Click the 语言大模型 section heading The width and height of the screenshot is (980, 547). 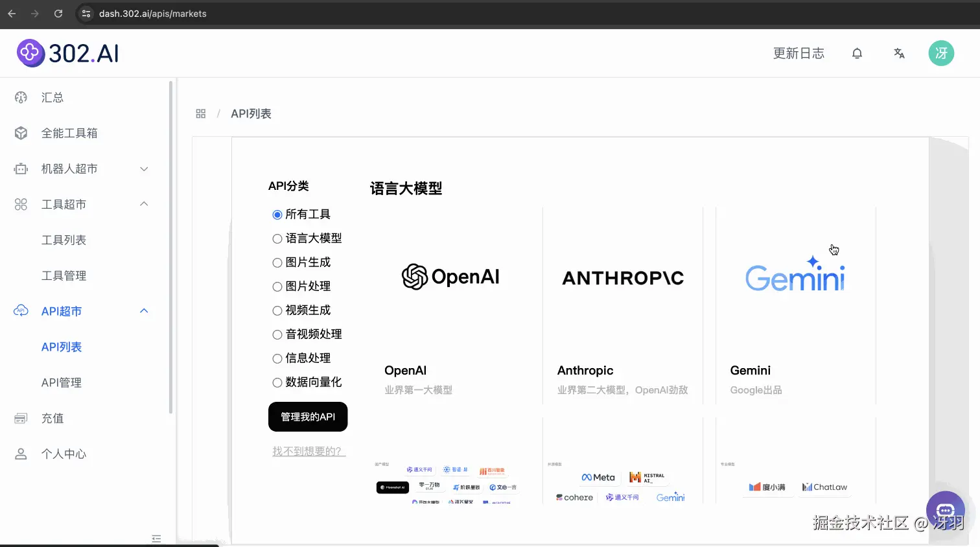point(406,189)
